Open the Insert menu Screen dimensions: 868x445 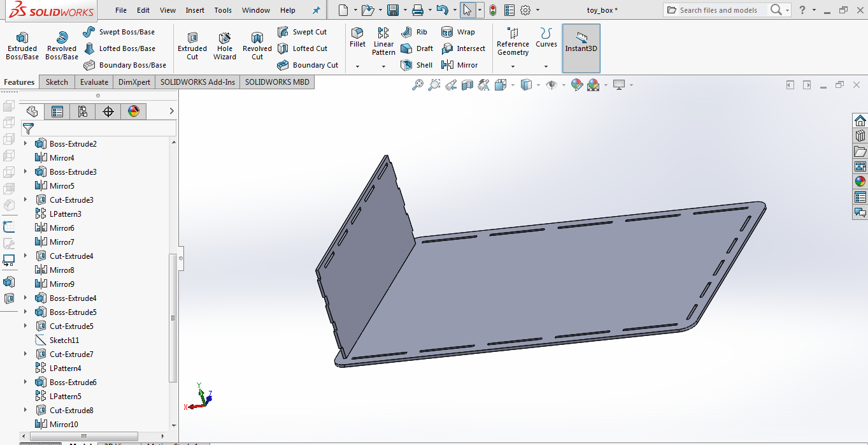point(195,10)
